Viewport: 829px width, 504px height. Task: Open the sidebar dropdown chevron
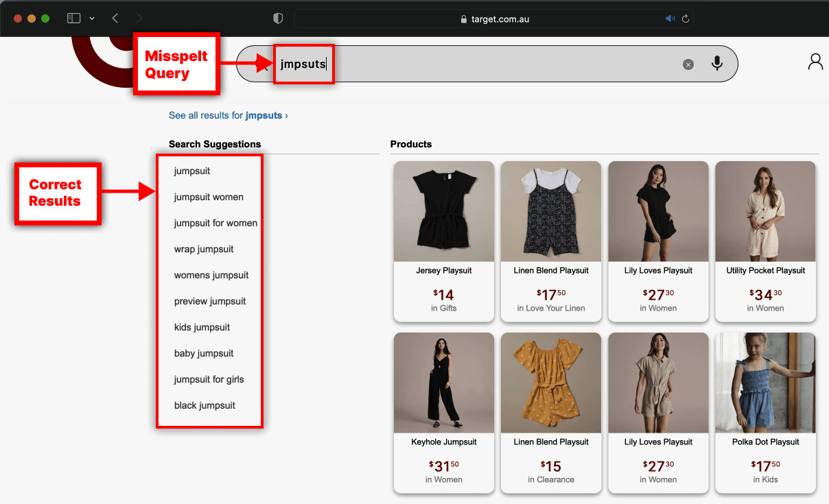coord(92,19)
